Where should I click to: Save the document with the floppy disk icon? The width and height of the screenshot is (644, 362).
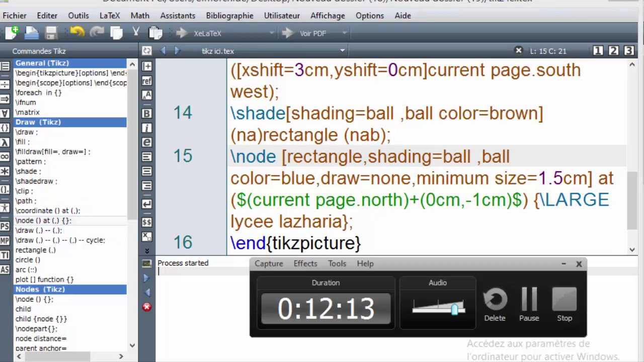click(51, 33)
